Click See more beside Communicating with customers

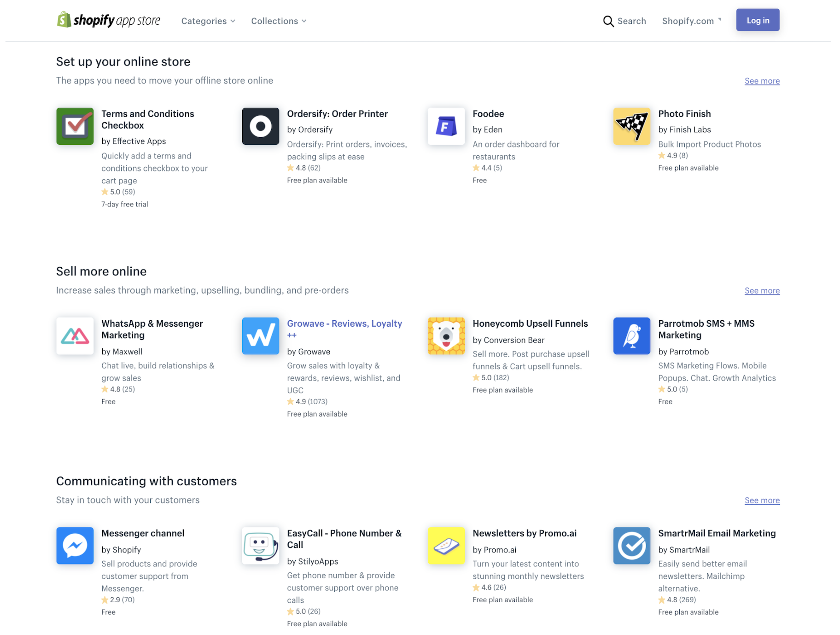coord(762,500)
